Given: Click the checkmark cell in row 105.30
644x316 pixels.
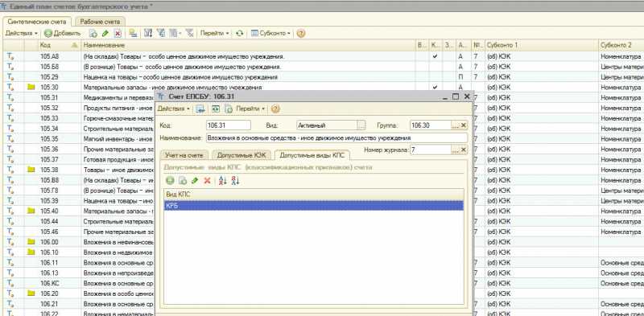Looking at the screenshot, I should (x=435, y=87).
